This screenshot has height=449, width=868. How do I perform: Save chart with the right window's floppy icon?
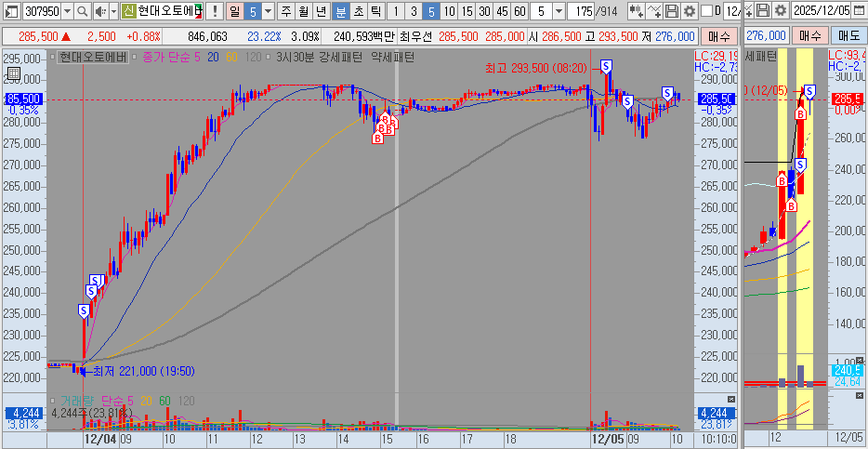763,10
